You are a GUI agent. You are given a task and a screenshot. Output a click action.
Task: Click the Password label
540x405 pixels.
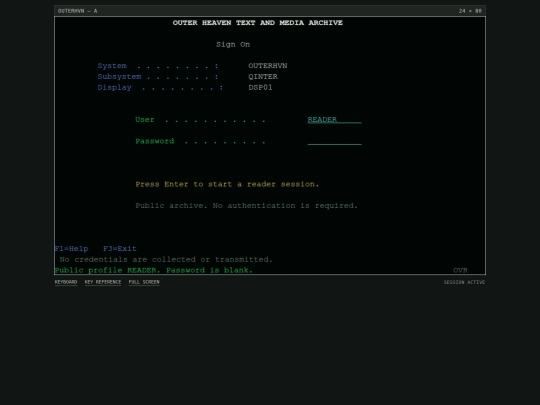155,141
